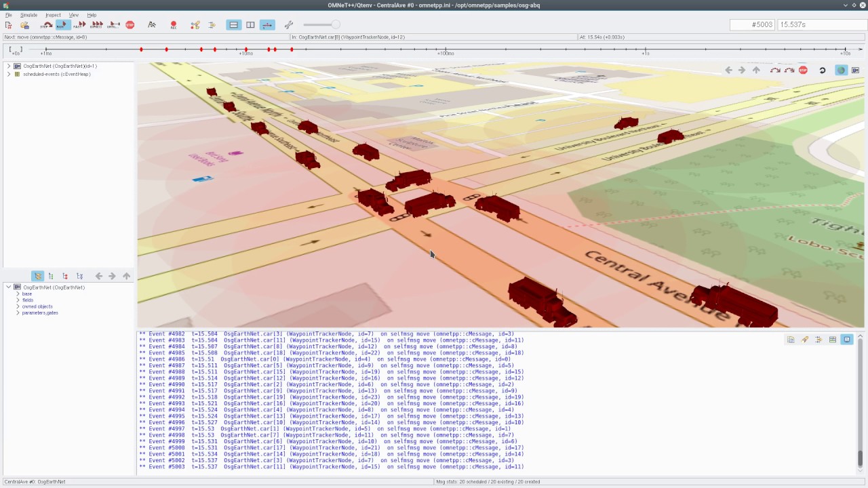The width and height of the screenshot is (868, 488).
Task: Click the inspector panel go-to-parent arrow
Action: pyautogui.click(x=126, y=276)
